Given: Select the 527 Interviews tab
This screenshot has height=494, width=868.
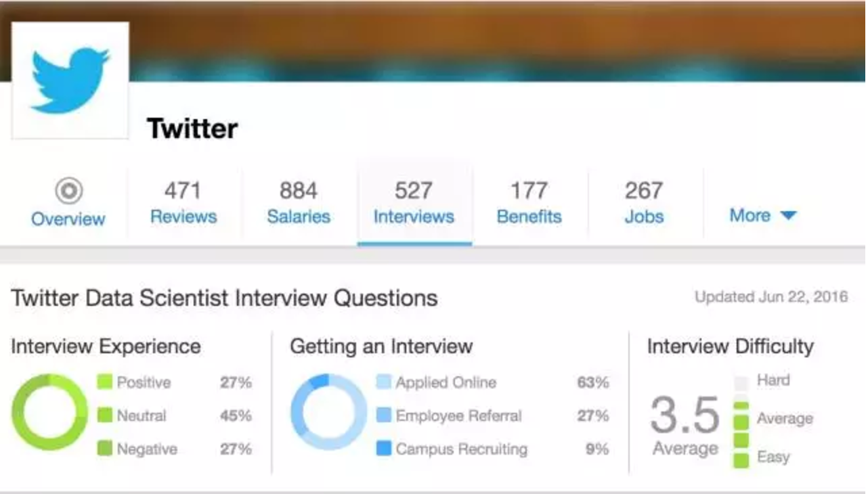Looking at the screenshot, I should click(x=414, y=203).
